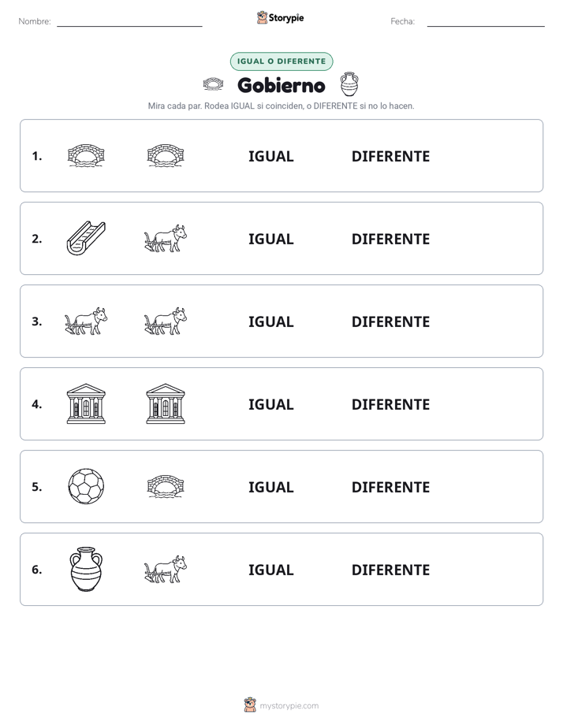Choose IGUAL for question 4

270,404
